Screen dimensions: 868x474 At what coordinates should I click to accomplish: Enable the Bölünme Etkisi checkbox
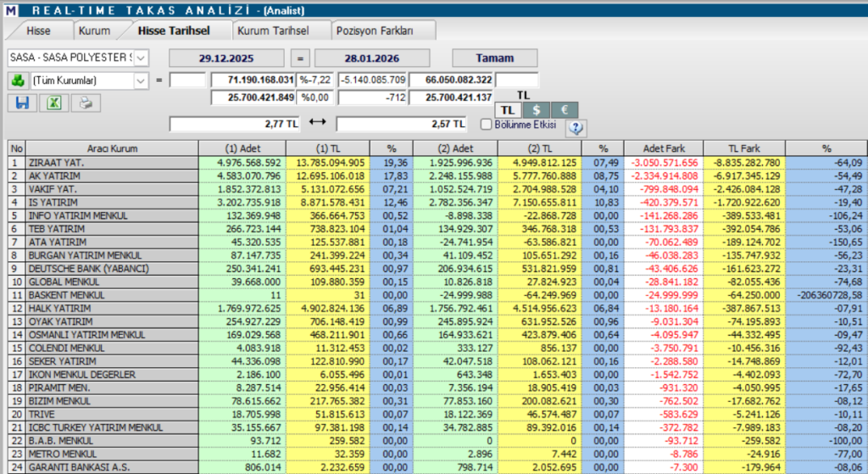(x=487, y=125)
